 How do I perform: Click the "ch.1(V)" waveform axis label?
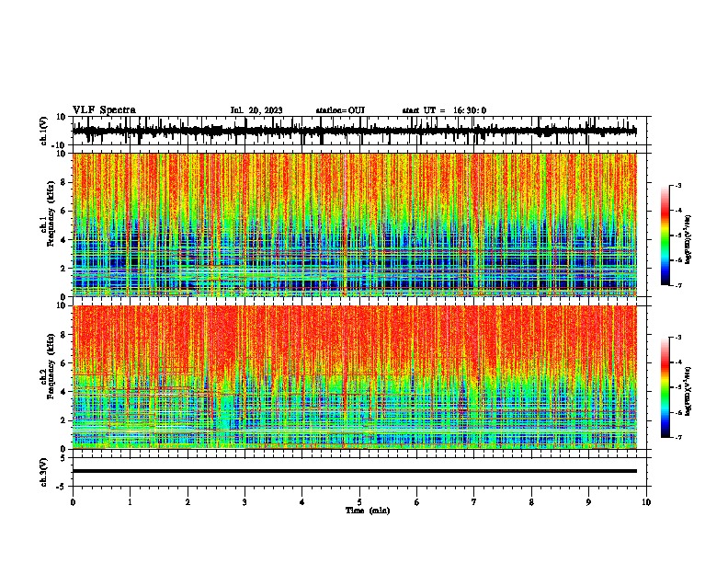(44, 131)
